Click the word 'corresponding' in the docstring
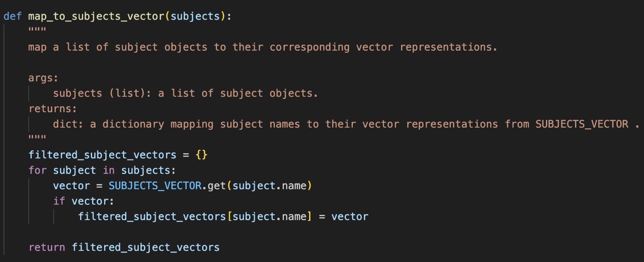This screenshot has height=262, width=644. (x=309, y=47)
